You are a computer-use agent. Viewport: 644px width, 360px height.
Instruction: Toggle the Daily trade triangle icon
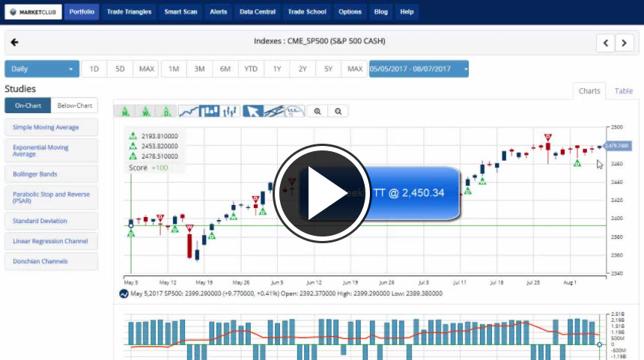[167, 111]
